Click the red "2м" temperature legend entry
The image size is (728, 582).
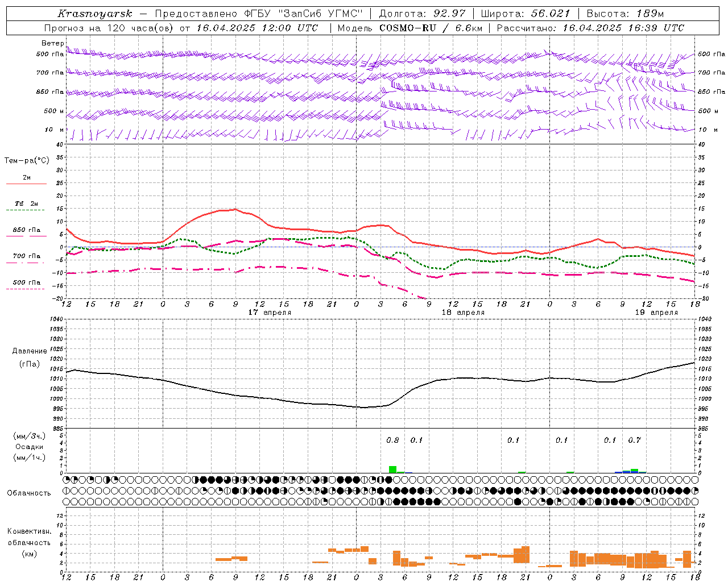tap(26, 178)
